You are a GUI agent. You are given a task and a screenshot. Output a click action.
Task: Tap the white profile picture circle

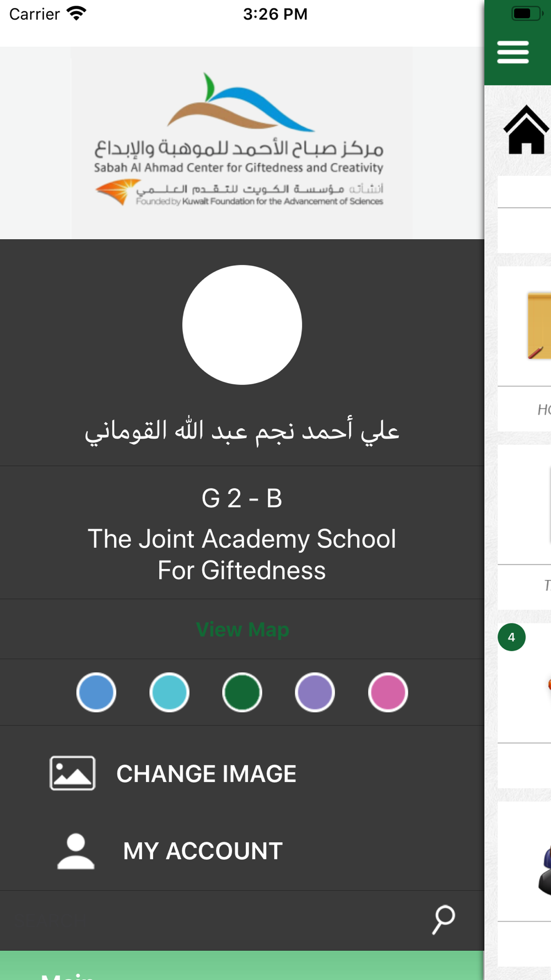pos(242,325)
